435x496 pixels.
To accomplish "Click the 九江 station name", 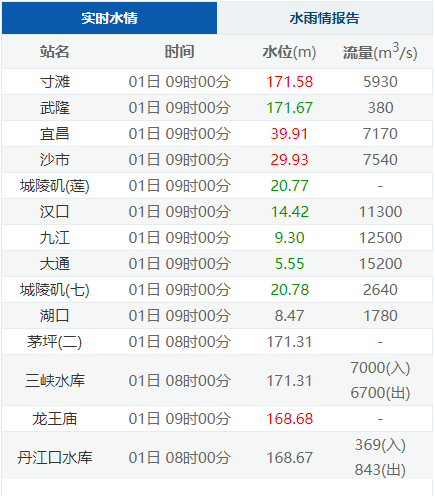I will coord(55,238).
